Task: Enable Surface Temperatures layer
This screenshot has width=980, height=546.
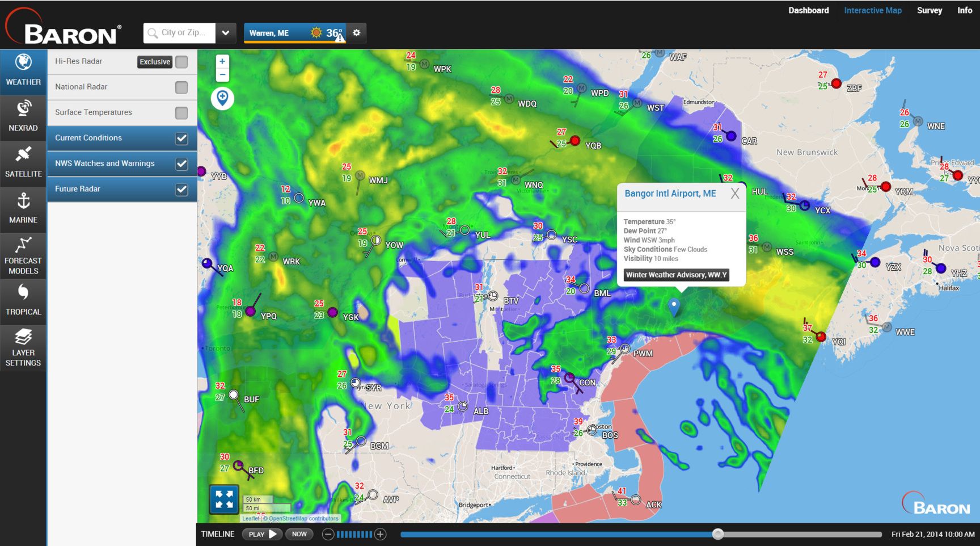Action: (181, 113)
